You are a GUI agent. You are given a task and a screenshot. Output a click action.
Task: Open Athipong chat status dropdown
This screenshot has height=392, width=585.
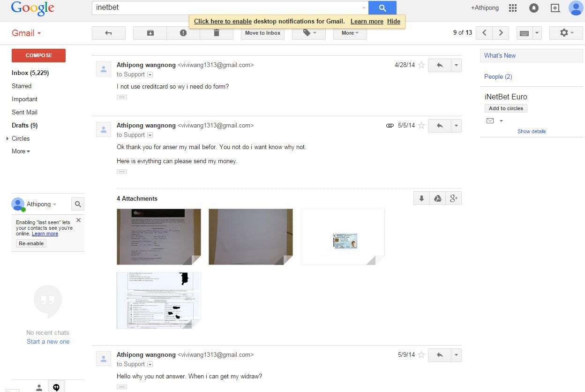click(54, 204)
